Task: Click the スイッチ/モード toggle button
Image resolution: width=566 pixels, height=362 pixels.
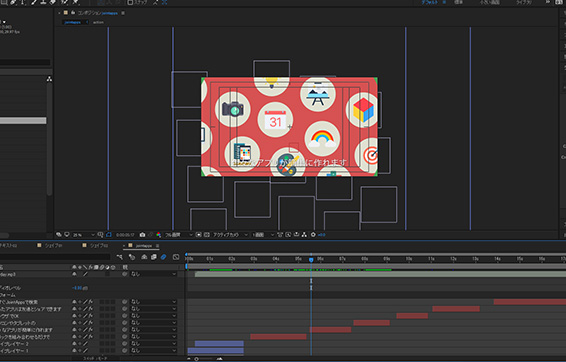Action: pyautogui.click(x=96, y=359)
